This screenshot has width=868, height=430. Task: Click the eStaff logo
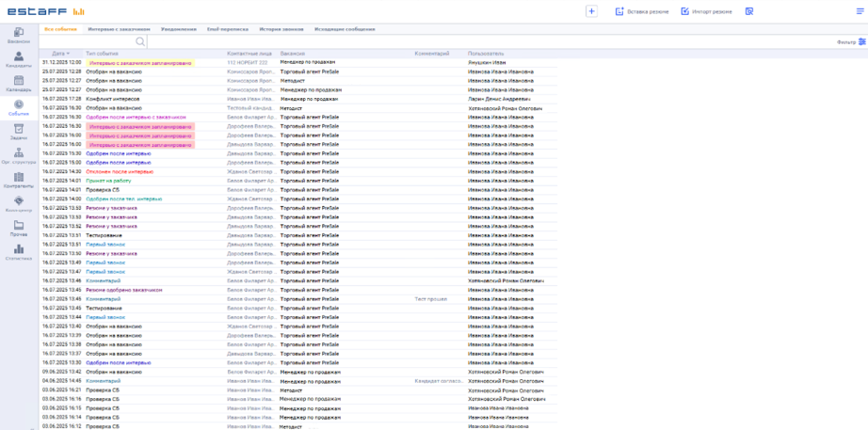pyautogui.click(x=46, y=11)
